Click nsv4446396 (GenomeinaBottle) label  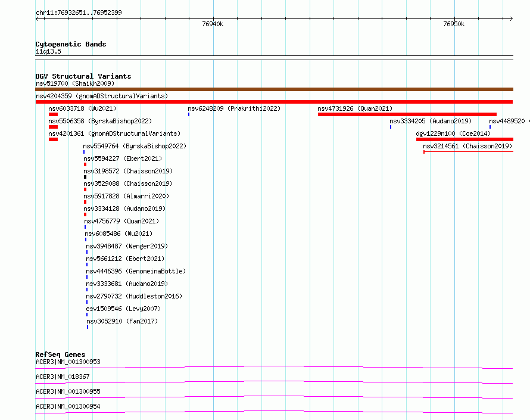tap(136, 271)
